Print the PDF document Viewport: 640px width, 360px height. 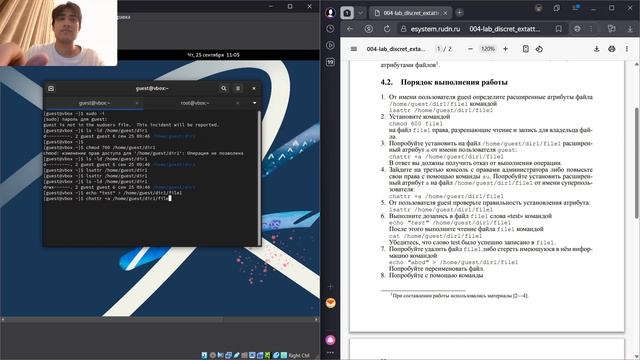[611, 49]
